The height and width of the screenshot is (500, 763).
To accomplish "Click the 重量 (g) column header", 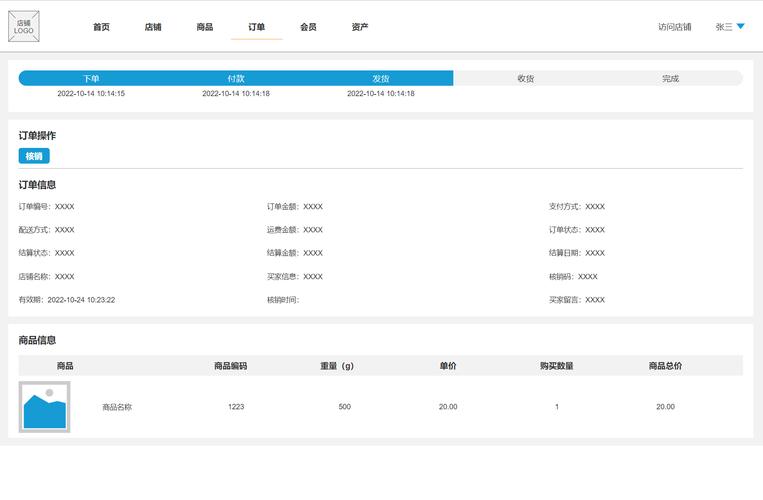I will pos(337,366).
